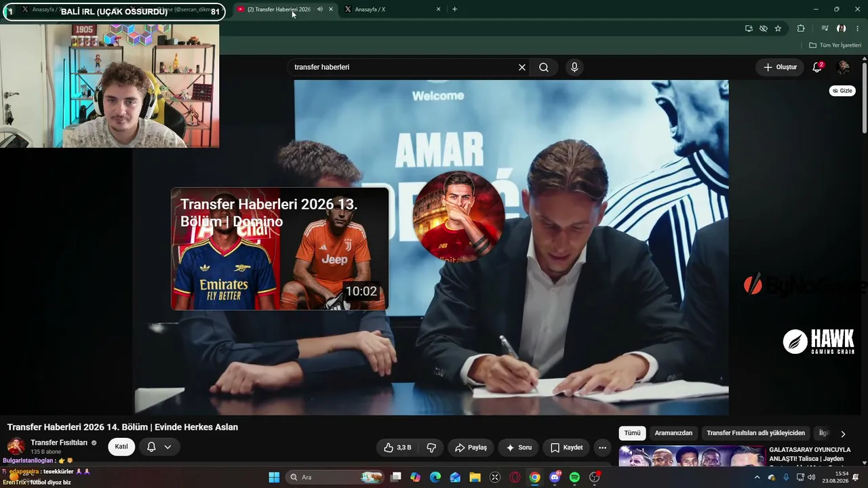Show hidden system tray icons
This screenshot has height=488, width=868.
[x=757, y=477]
